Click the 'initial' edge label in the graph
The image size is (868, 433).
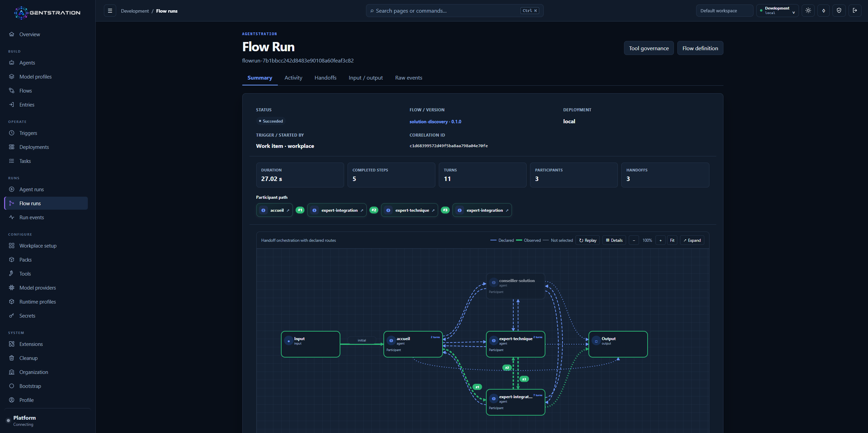point(362,340)
